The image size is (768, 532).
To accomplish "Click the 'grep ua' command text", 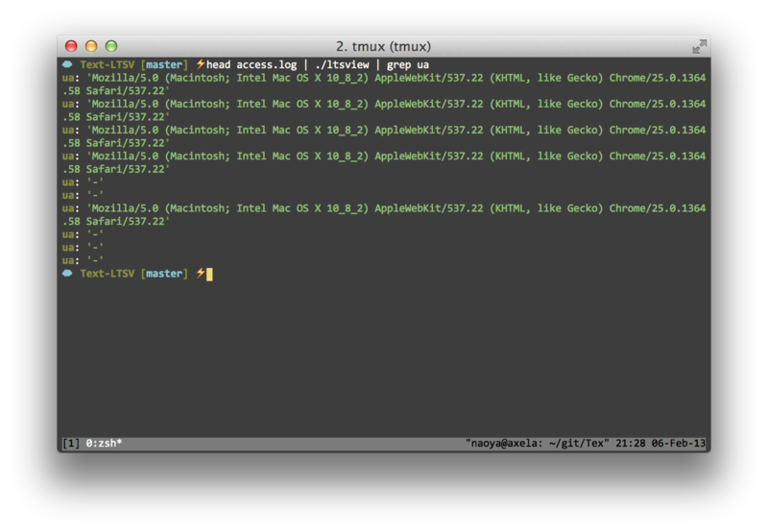I will 407,64.
